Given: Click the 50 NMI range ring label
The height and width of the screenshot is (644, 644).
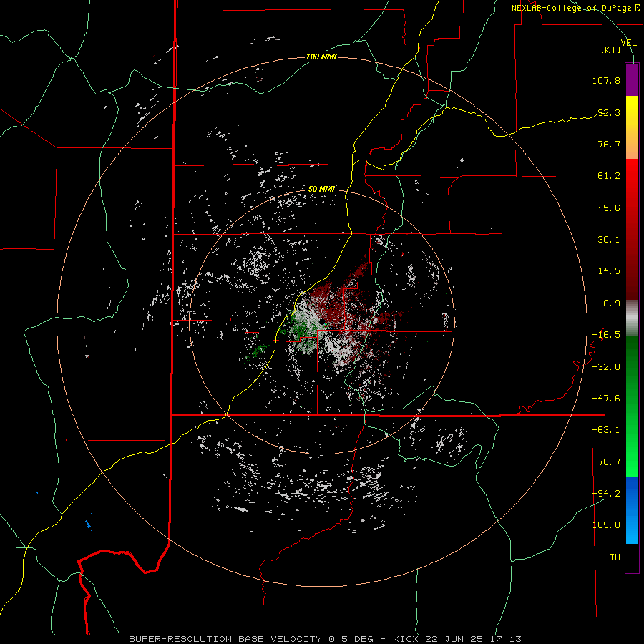Looking at the screenshot, I should (321, 190).
